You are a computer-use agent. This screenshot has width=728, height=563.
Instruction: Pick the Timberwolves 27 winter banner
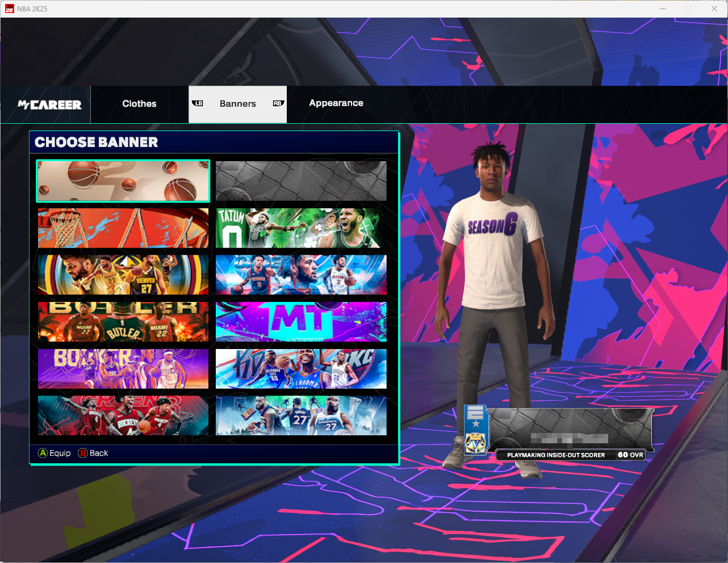pyautogui.click(x=301, y=416)
